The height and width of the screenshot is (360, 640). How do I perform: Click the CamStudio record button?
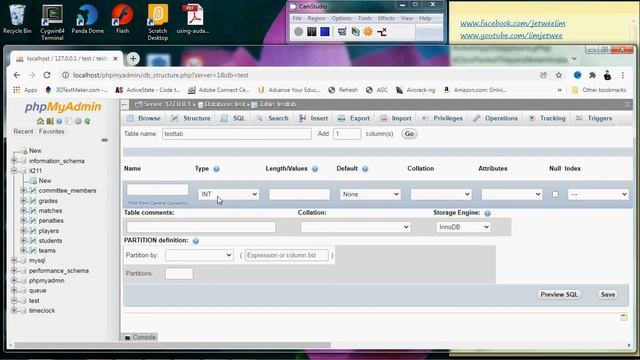299,31
